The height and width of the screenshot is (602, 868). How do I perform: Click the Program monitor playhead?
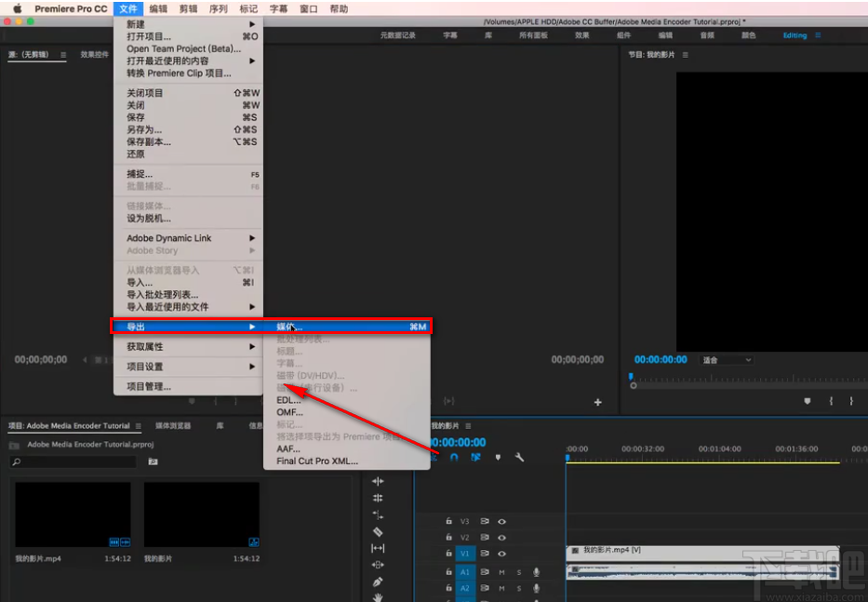(x=631, y=377)
